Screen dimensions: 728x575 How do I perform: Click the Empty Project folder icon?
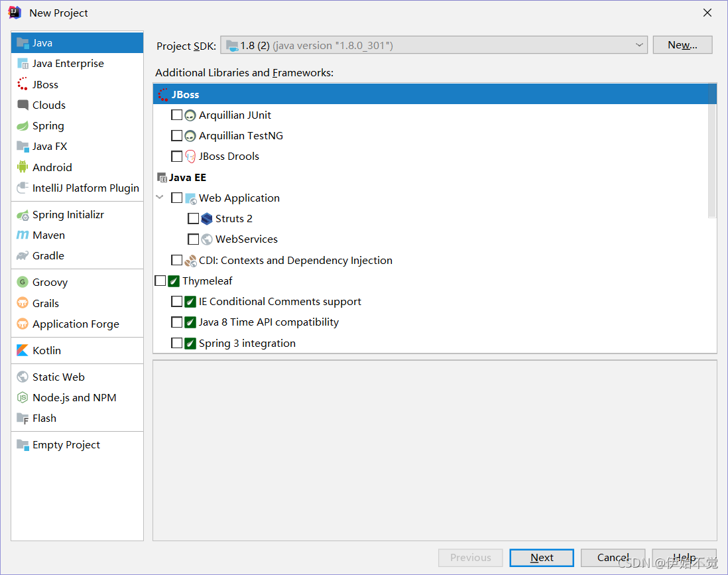[23, 444]
